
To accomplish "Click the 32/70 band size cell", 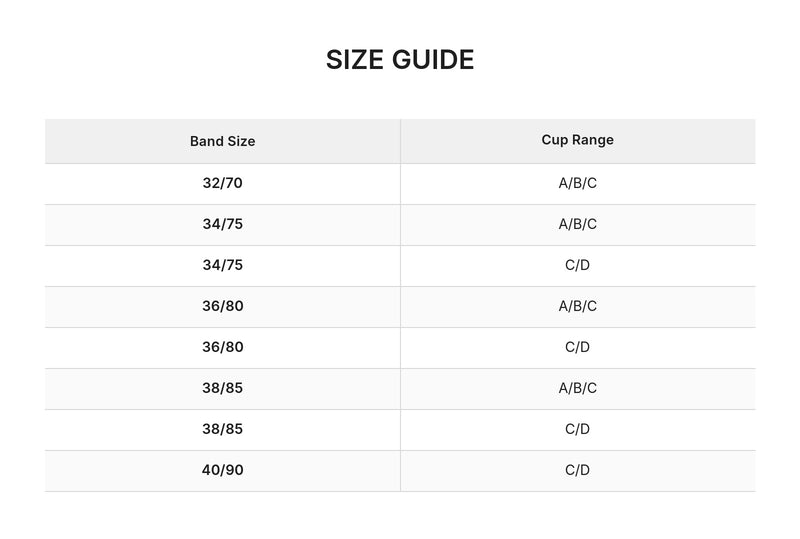I will [222, 184].
